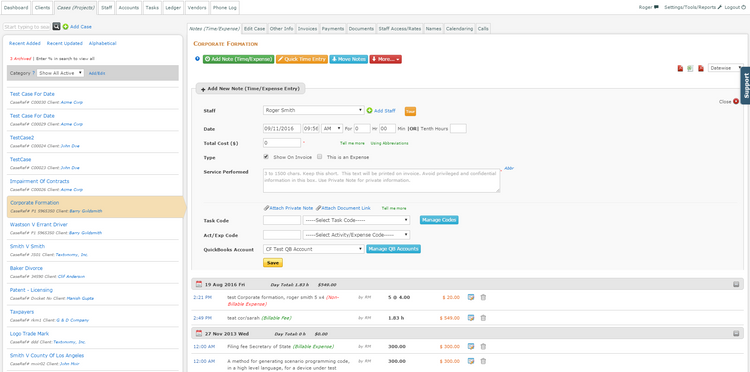Open the Staff Access/Rates tab
The width and height of the screenshot is (750, 372).
pyautogui.click(x=400, y=29)
